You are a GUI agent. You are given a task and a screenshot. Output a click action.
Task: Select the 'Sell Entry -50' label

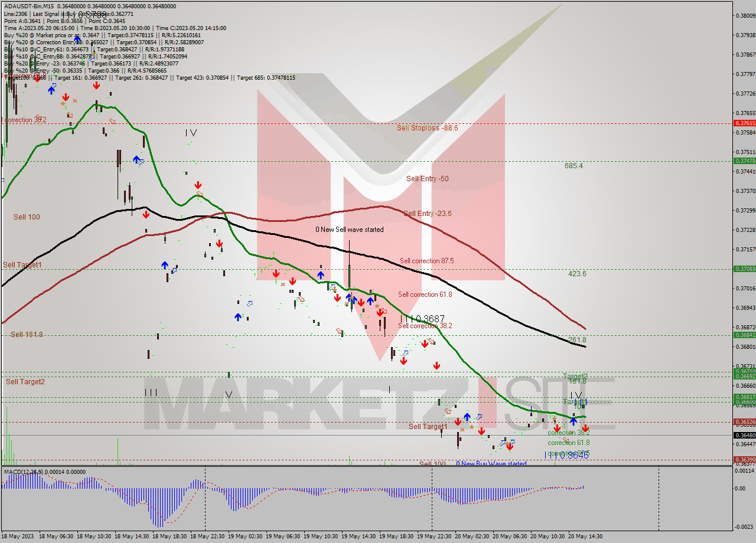[x=427, y=178]
